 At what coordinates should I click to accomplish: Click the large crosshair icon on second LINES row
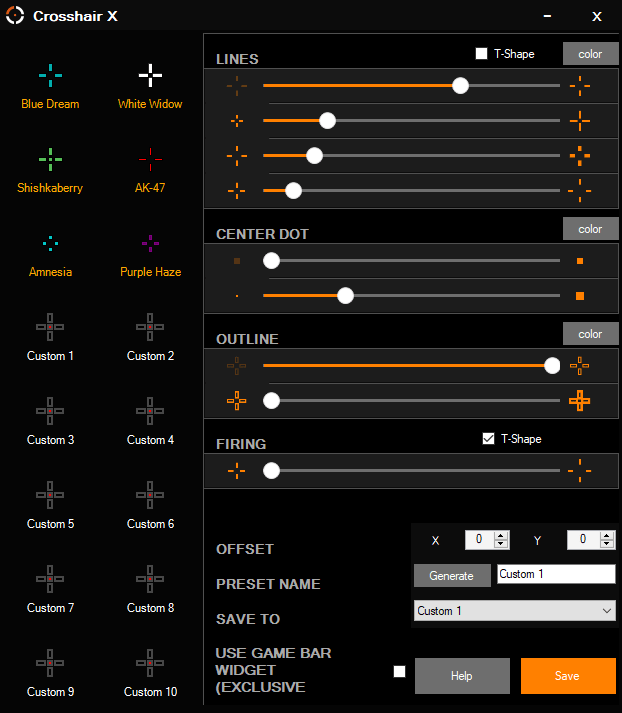[580, 121]
